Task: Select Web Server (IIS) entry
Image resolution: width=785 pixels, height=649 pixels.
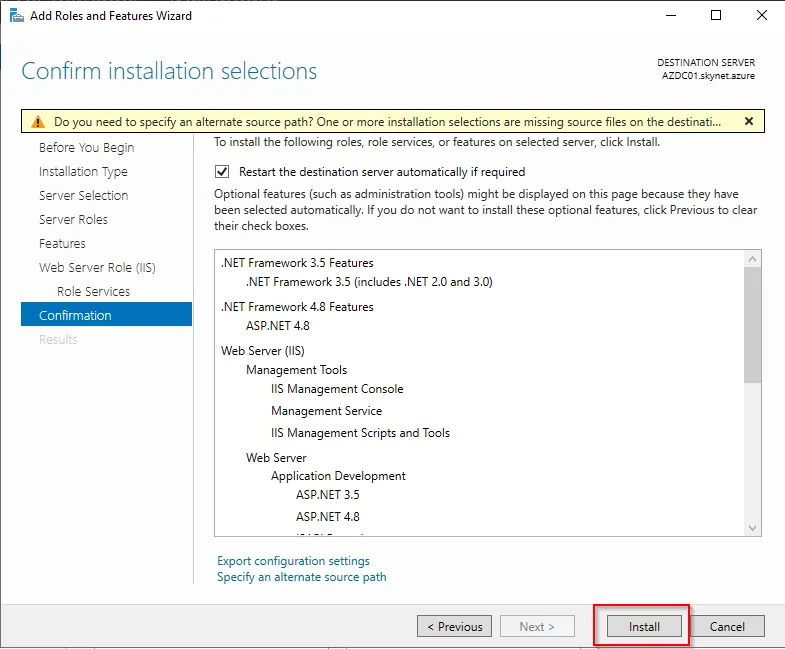Action: pyautogui.click(x=263, y=351)
